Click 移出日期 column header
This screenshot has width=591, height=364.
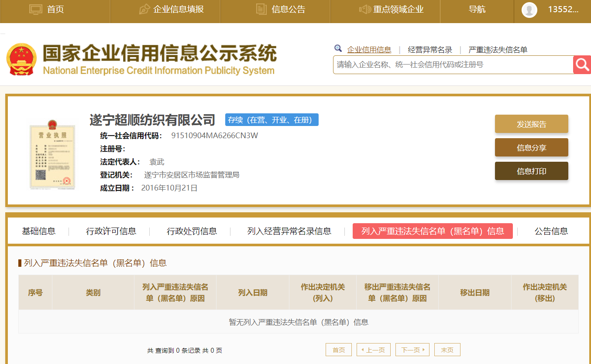475,293
